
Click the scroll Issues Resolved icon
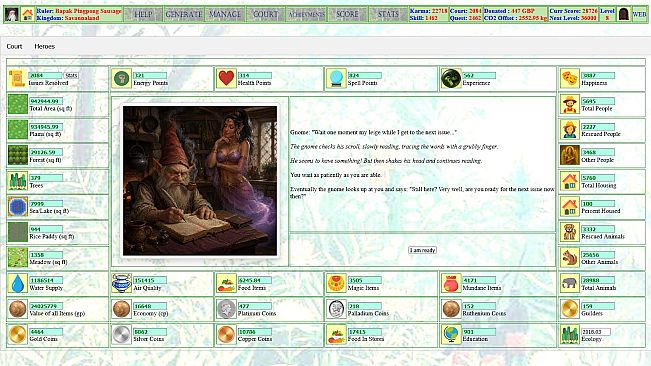(x=17, y=78)
